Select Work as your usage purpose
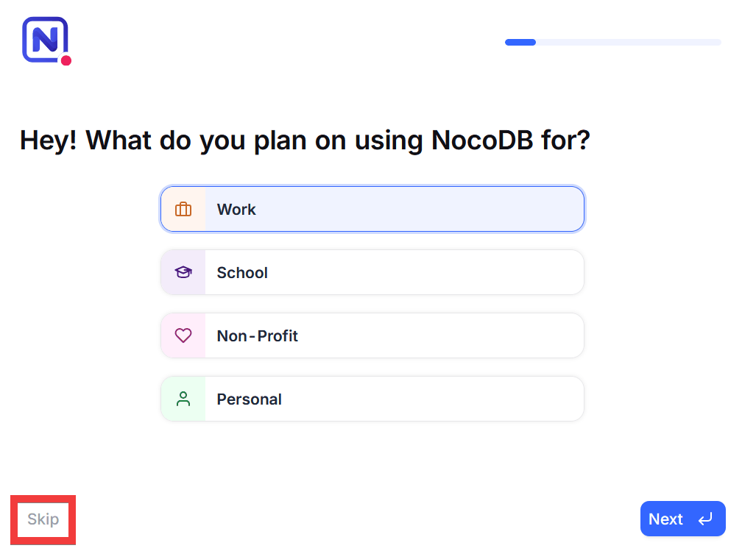The height and width of the screenshot is (551, 756). pos(372,210)
